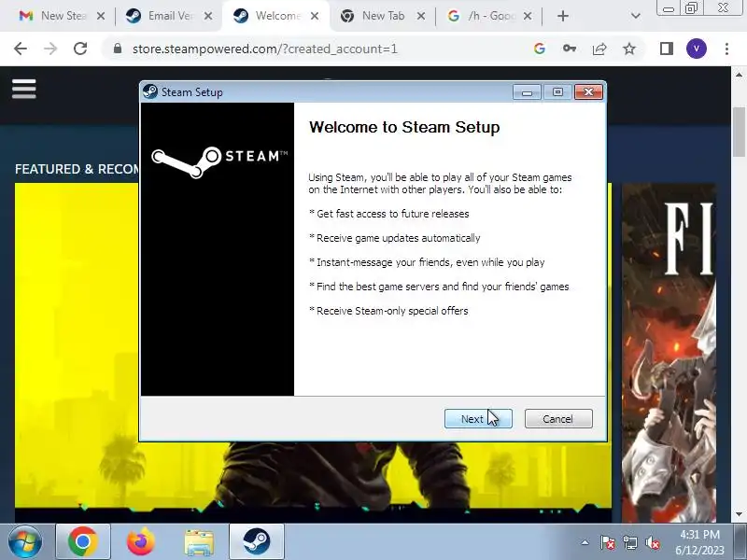The height and width of the screenshot is (560, 747).
Task: Close the /h - Google tab
Action: pyautogui.click(x=528, y=16)
